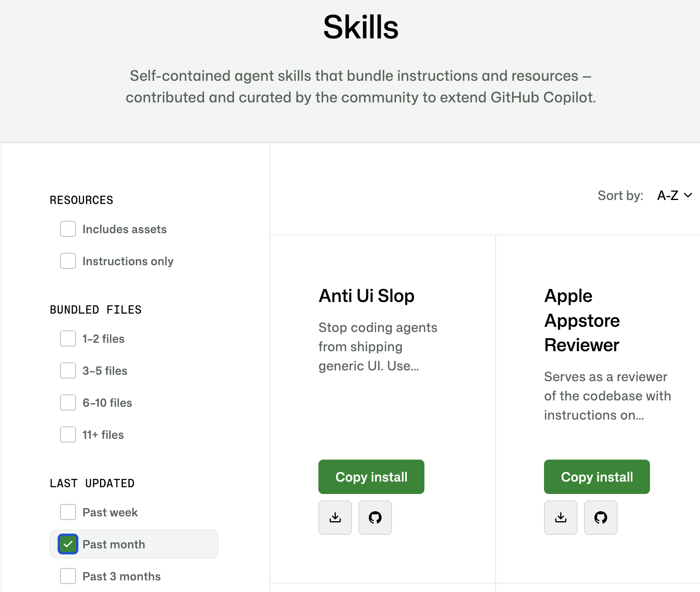700x592 pixels.
Task: Click the 'Self-contained agent skills' subtitle text
Action: [x=361, y=86]
